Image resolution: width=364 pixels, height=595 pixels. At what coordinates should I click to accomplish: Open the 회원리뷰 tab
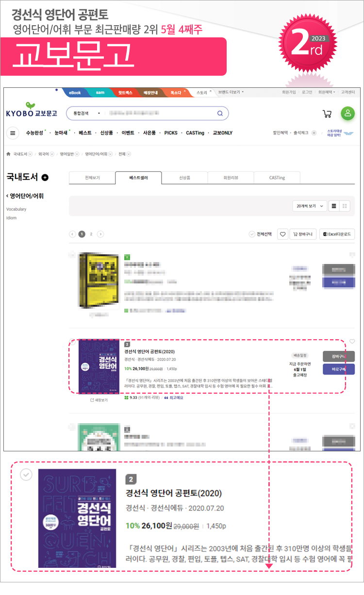tap(231, 178)
